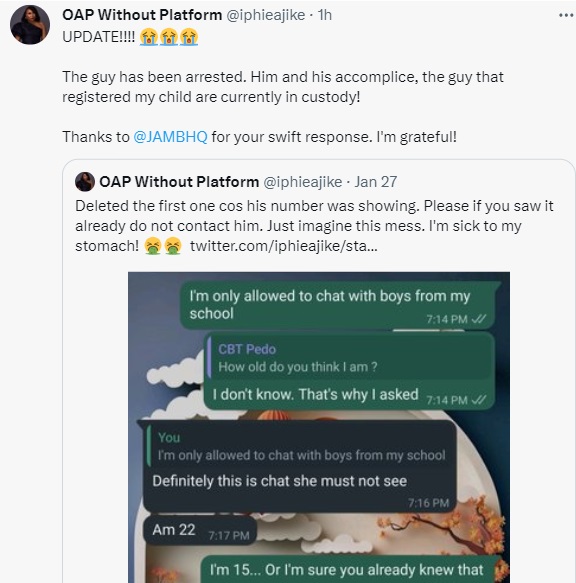Viewport: 576px width, 583px height.
Task: Click the author's profile avatar
Action: (x=30, y=25)
